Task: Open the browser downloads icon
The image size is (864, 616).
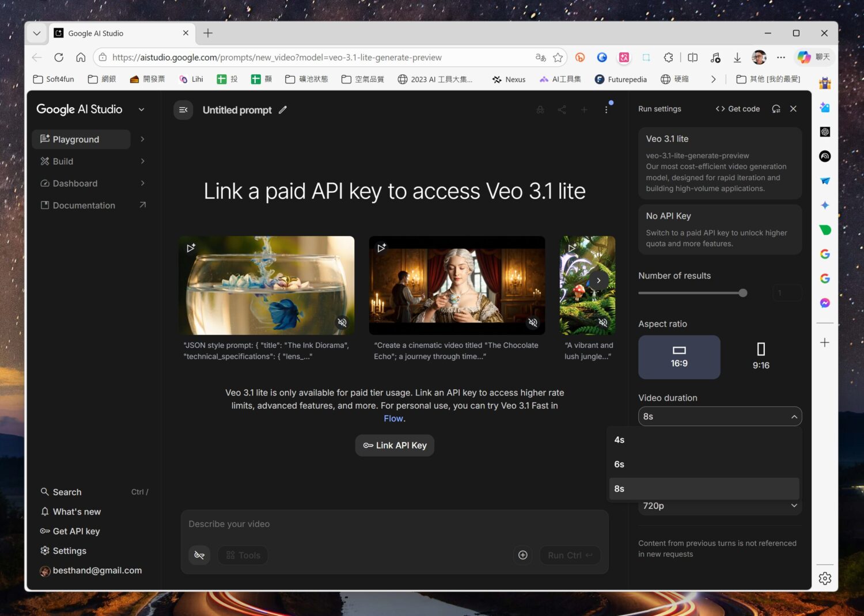Action: coord(737,57)
